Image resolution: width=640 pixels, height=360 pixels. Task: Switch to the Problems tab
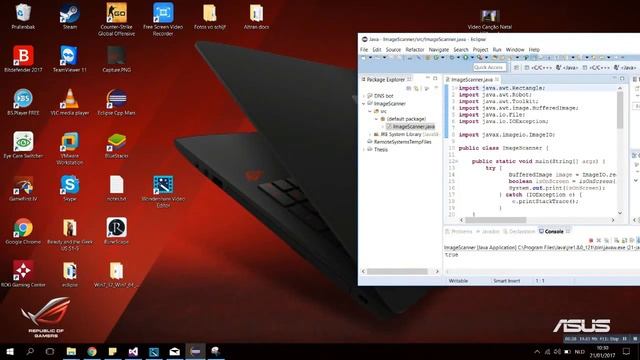tap(458, 231)
